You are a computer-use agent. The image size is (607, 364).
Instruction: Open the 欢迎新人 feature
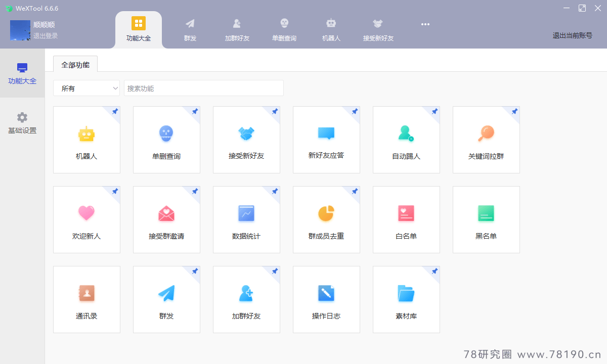coord(86,219)
